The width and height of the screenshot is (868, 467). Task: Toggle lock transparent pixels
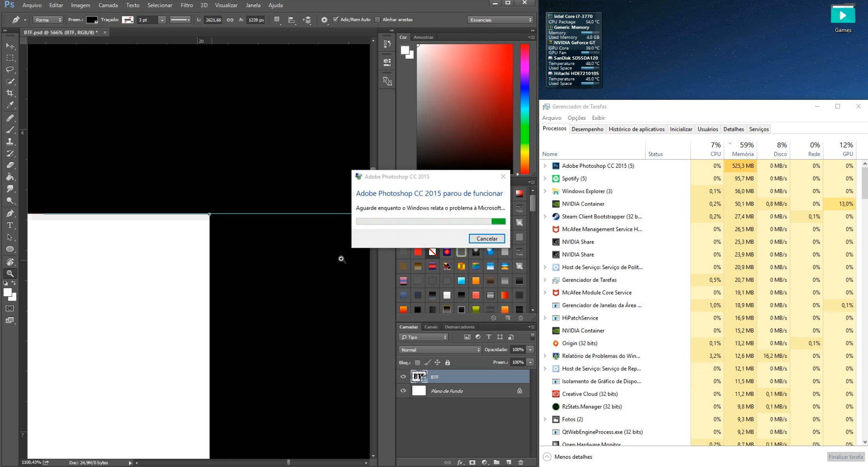click(417, 362)
